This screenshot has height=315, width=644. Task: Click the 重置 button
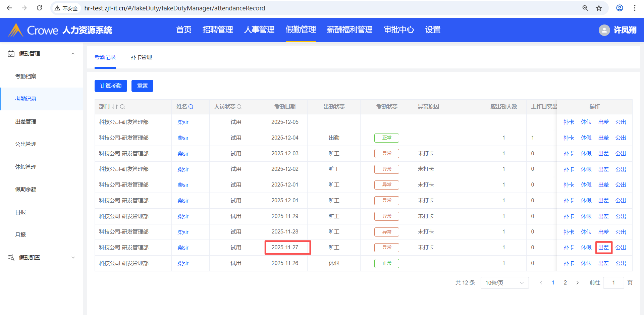tap(142, 86)
